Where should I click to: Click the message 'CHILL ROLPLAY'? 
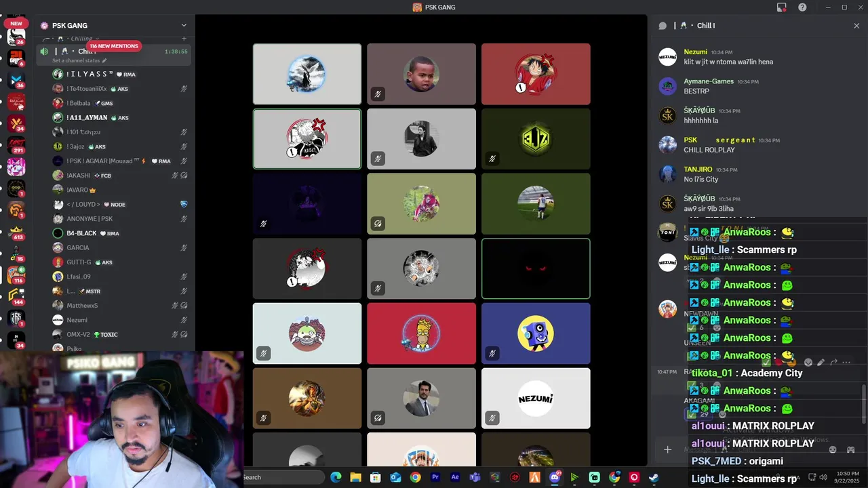click(709, 150)
